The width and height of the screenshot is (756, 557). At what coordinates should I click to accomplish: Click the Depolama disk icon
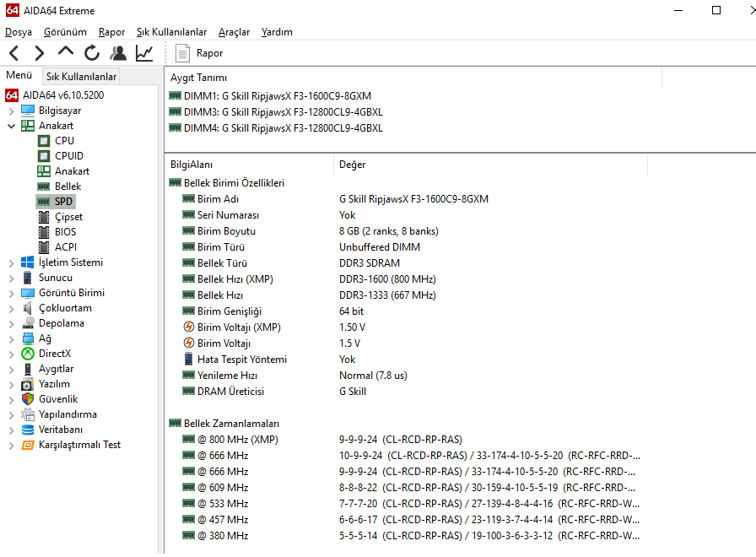[28, 323]
